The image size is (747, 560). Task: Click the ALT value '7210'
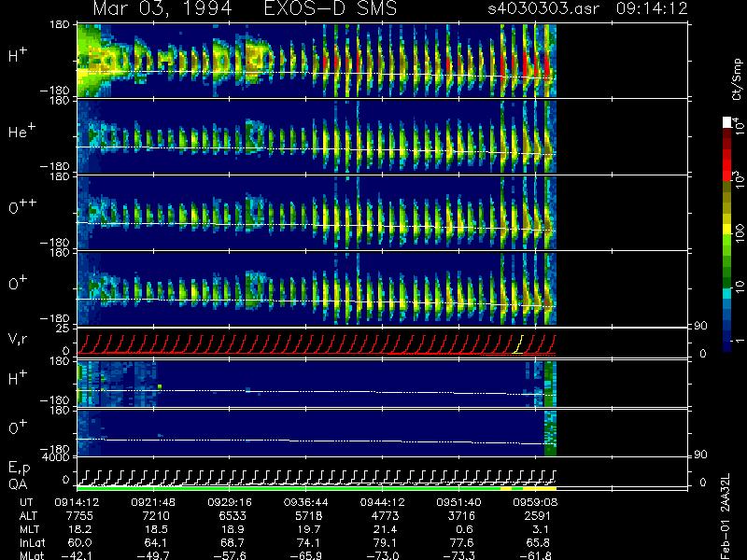point(156,516)
